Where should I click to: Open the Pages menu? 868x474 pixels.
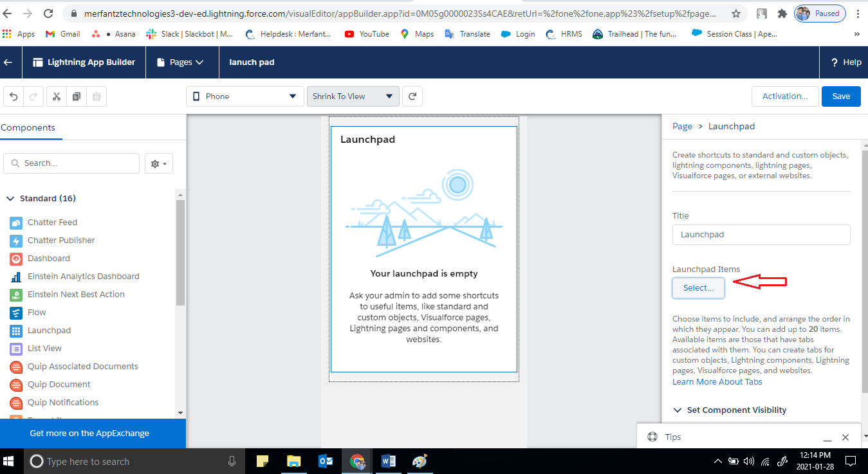(x=182, y=62)
